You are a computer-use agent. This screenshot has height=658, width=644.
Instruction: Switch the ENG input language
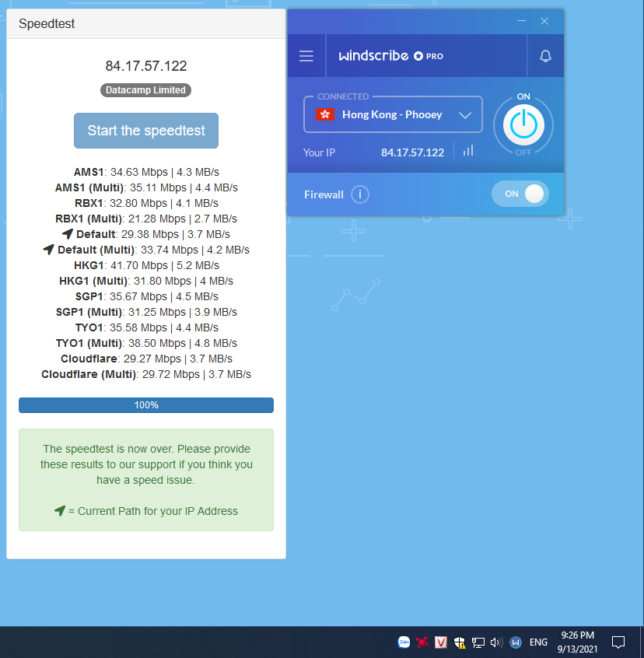pyautogui.click(x=538, y=642)
